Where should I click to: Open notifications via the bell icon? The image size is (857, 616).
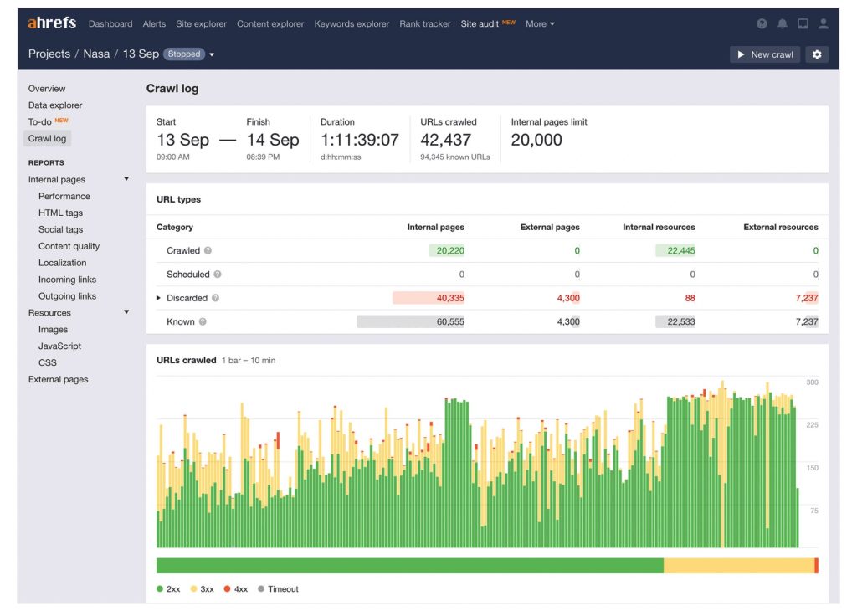[782, 23]
